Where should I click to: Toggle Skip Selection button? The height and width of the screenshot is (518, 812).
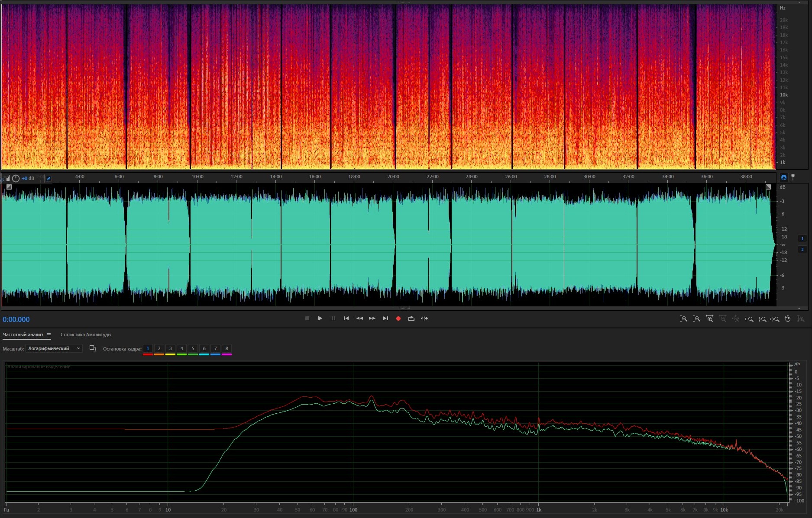424,319
